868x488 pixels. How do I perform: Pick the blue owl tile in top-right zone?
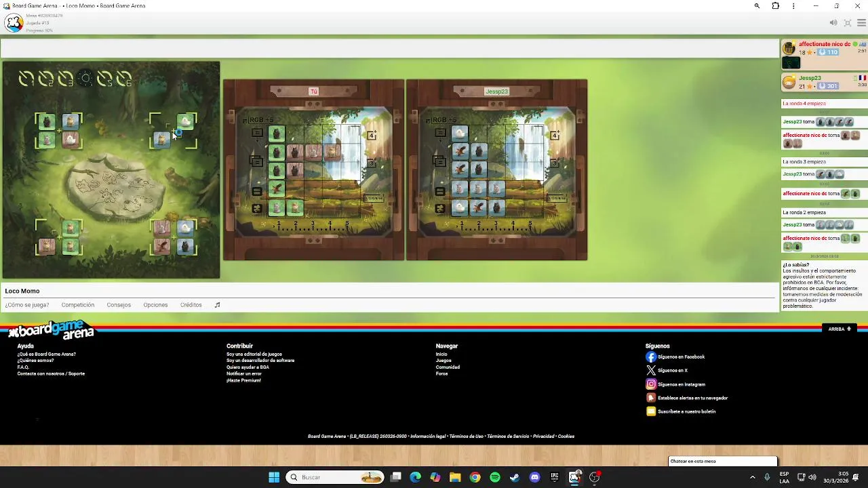coord(161,139)
